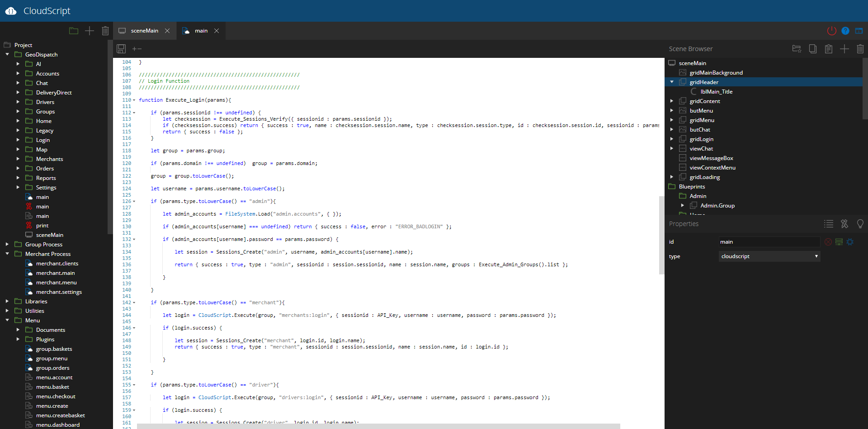The width and height of the screenshot is (868, 429).
Task: Click the copy icon in Scene Browser
Action: [812, 49]
